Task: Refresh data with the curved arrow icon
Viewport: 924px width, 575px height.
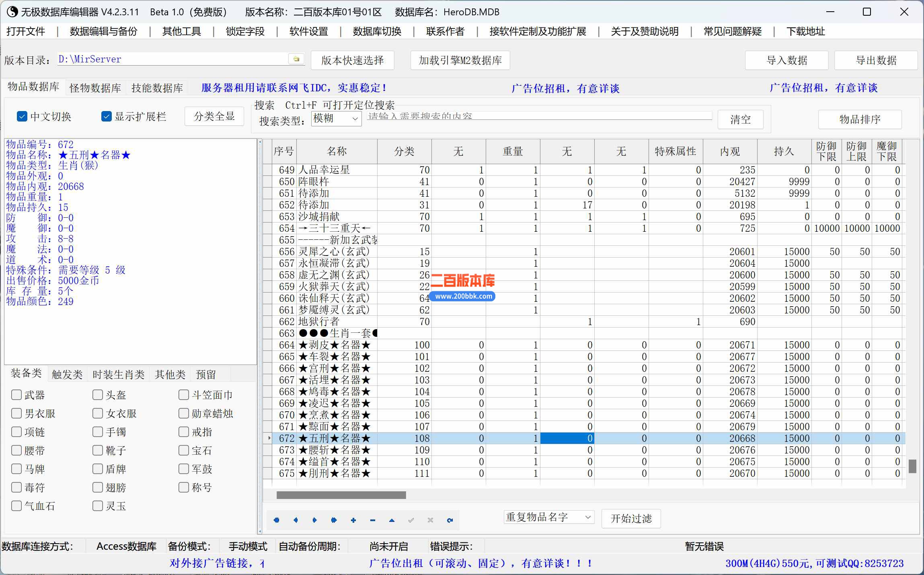Action: coord(450,520)
